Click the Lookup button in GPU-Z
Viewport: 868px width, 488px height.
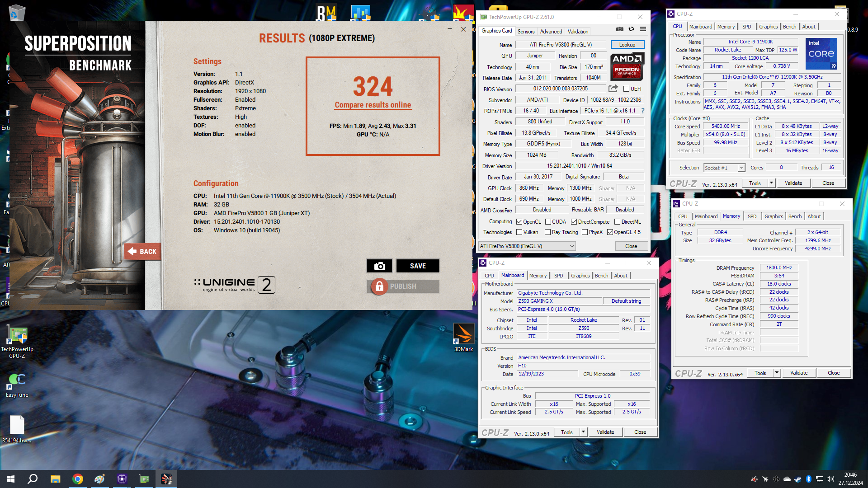[x=627, y=44]
